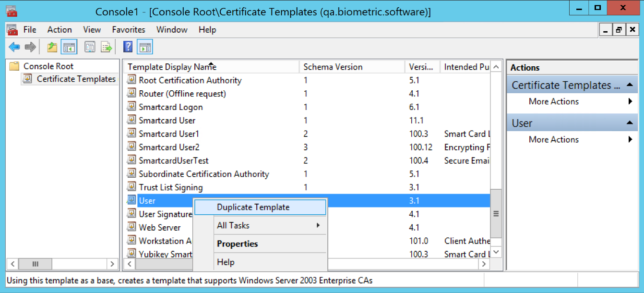The height and width of the screenshot is (293, 644).
Task: Collapse the User section in Actions pane
Action: point(630,122)
